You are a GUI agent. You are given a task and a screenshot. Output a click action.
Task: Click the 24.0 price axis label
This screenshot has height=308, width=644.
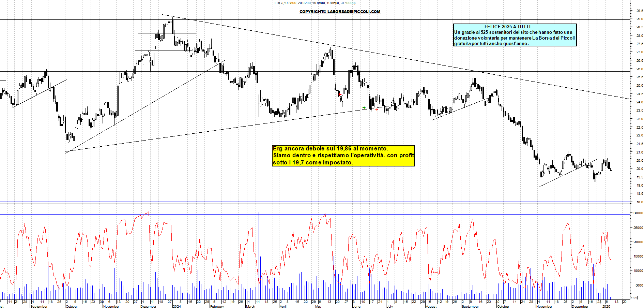pos(640,102)
